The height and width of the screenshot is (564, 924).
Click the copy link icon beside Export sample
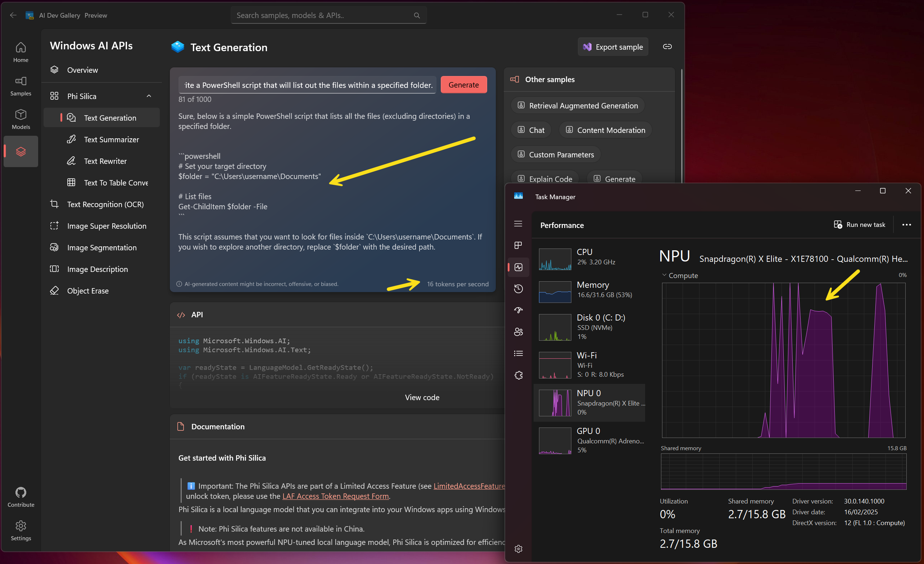(667, 47)
